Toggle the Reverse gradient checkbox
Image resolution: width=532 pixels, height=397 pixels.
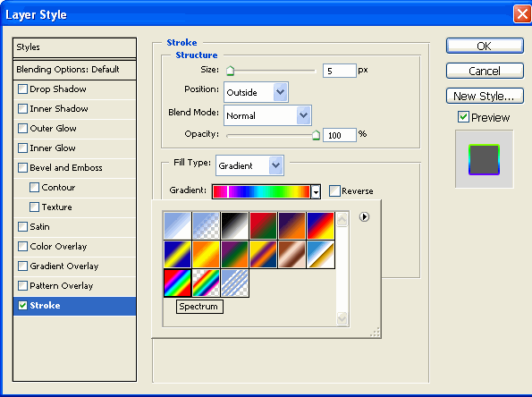[x=334, y=190]
